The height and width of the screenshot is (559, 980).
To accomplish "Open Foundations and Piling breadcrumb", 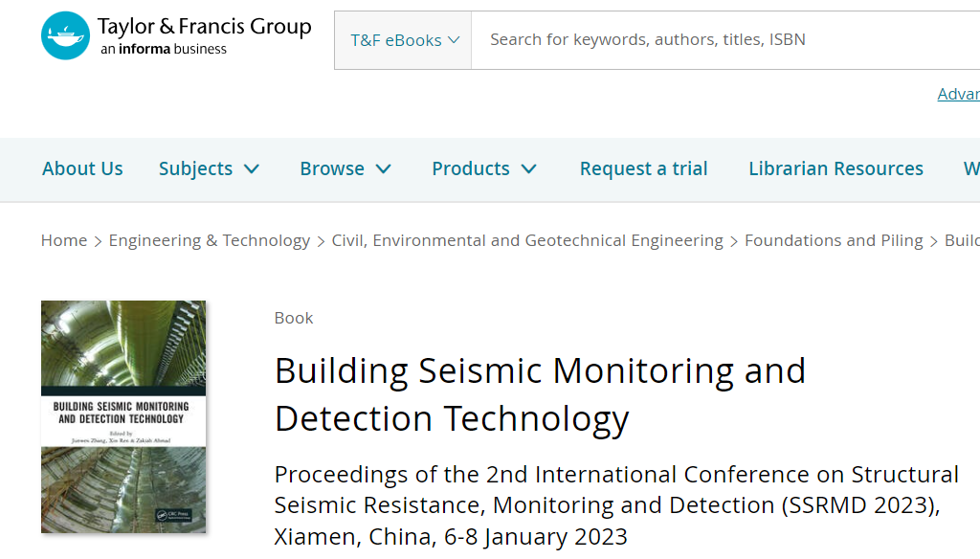I will click(x=834, y=240).
